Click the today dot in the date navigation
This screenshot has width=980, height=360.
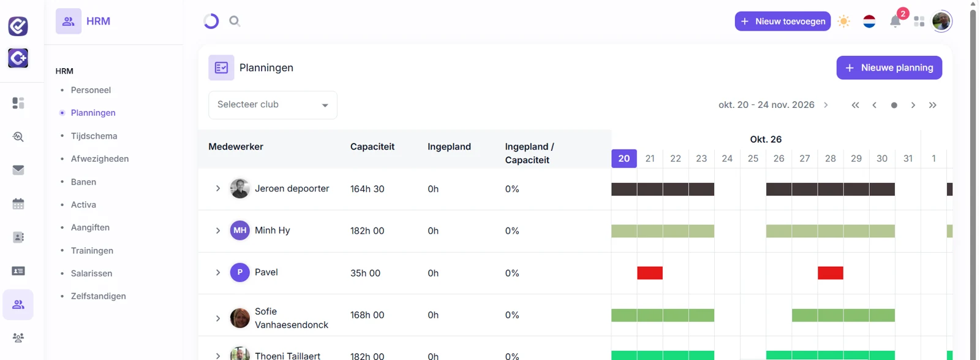click(x=894, y=105)
